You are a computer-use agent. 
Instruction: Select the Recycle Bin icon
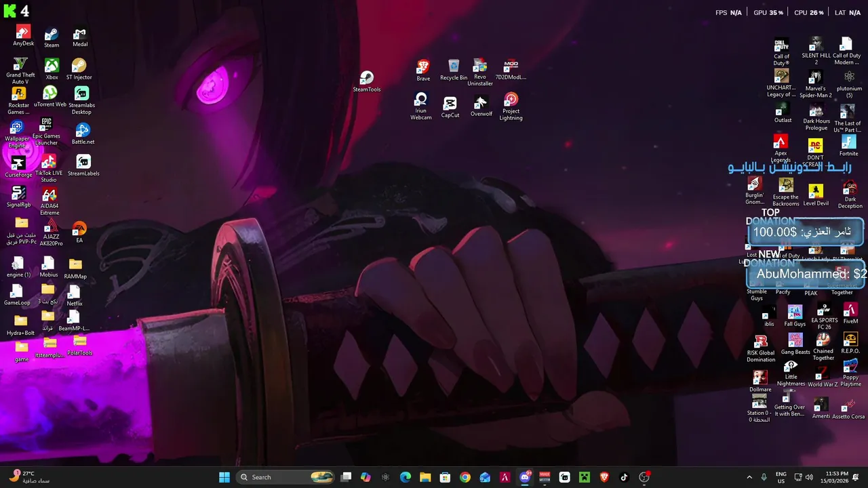coord(454,70)
